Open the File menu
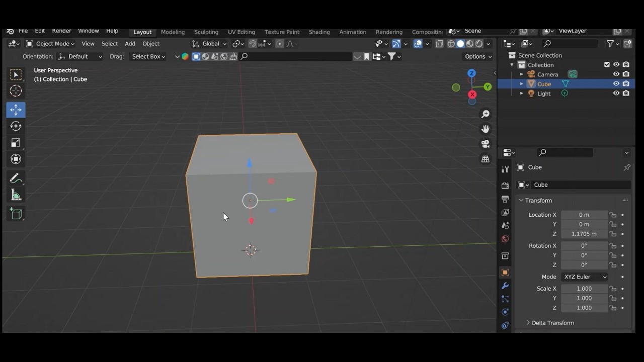This screenshot has width=644, height=362. pos(23,31)
